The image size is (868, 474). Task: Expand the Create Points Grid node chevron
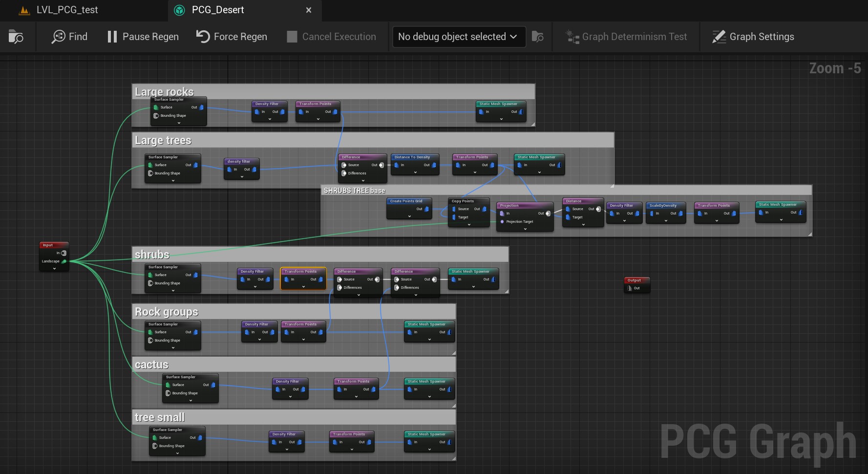pyautogui.click(x=409, y=216)
